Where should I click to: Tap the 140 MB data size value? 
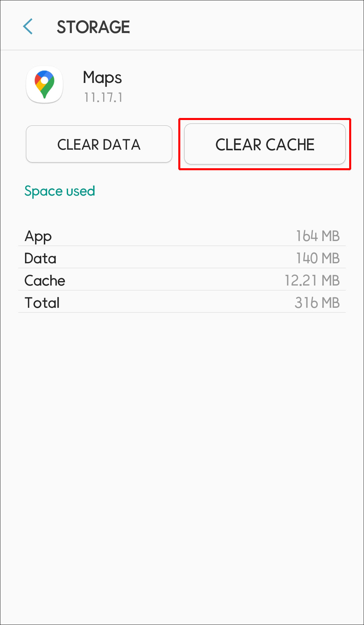pos(317,259)
